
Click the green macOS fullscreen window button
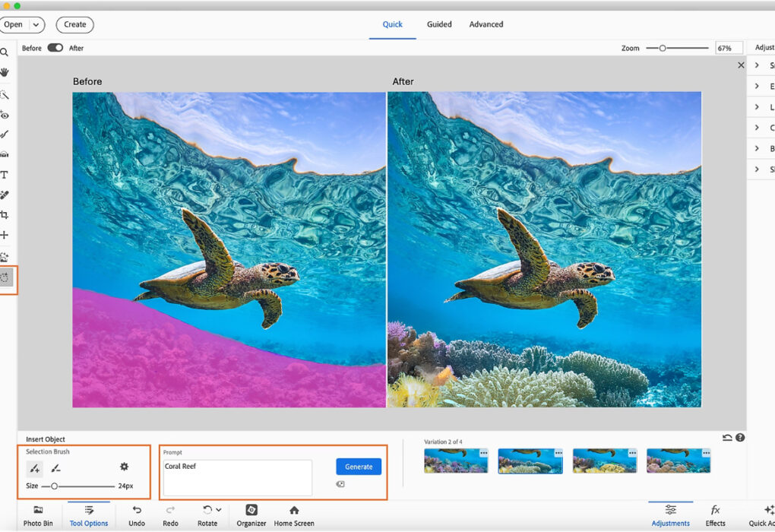[17, 5]
